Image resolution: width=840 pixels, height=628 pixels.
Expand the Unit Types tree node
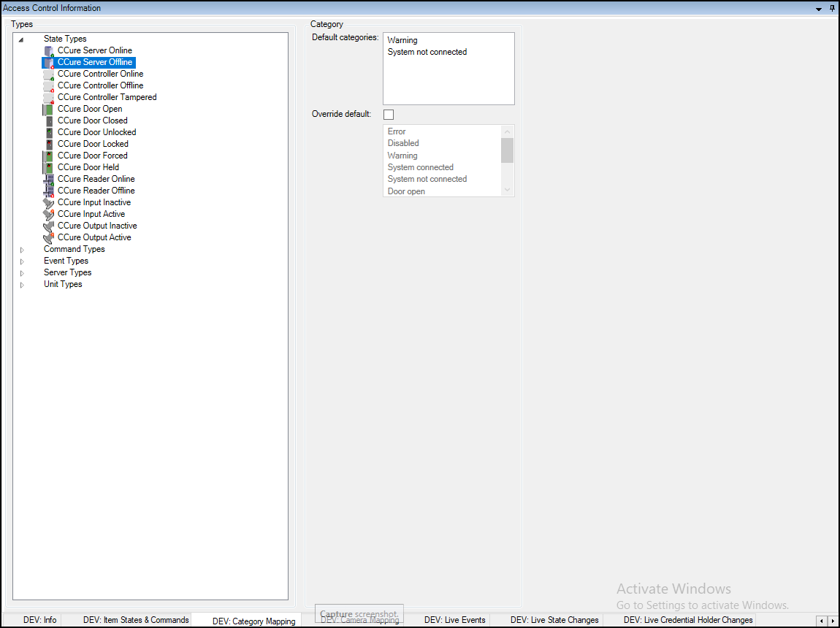(22, 284)
